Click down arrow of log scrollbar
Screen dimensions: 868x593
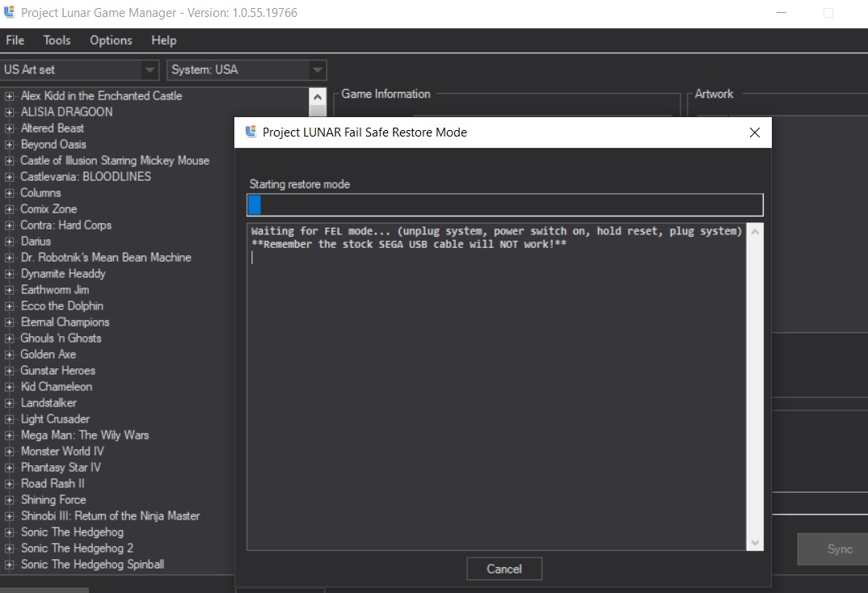[x=755, y=543]
